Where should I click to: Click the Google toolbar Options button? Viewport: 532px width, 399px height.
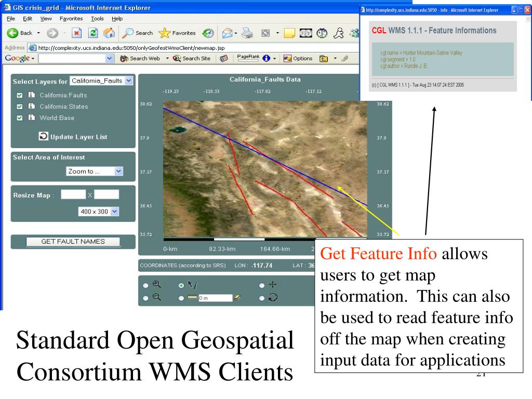[x=298, y=58]
